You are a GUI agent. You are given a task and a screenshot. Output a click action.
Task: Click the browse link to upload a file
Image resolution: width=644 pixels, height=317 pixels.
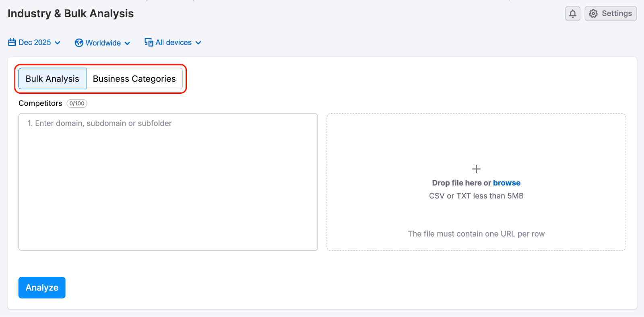coord(506,183)
